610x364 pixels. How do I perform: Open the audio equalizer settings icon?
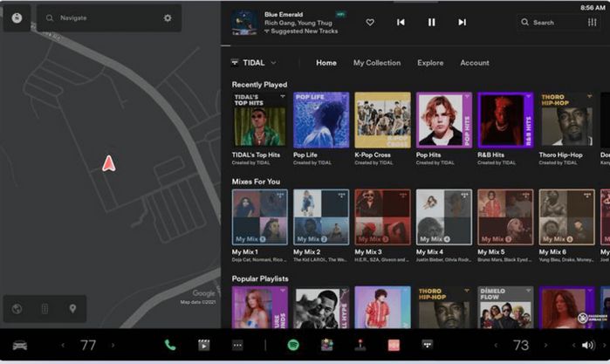(x=592, y=22)
